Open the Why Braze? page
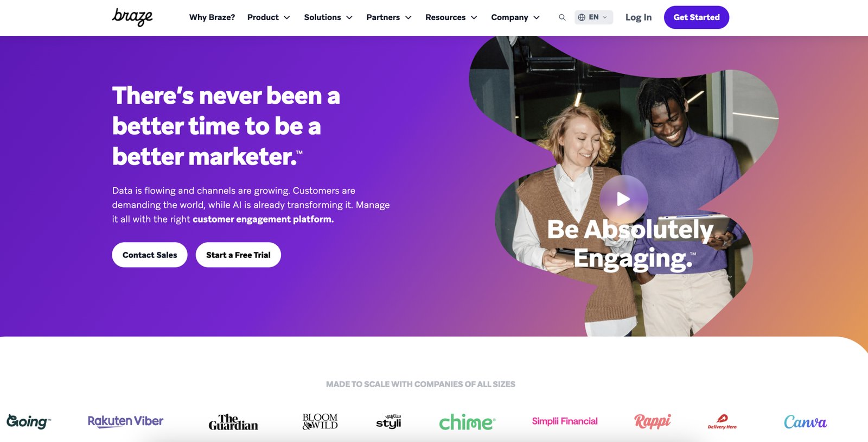Viewport: 868px width, 442px height. (212, 17)
